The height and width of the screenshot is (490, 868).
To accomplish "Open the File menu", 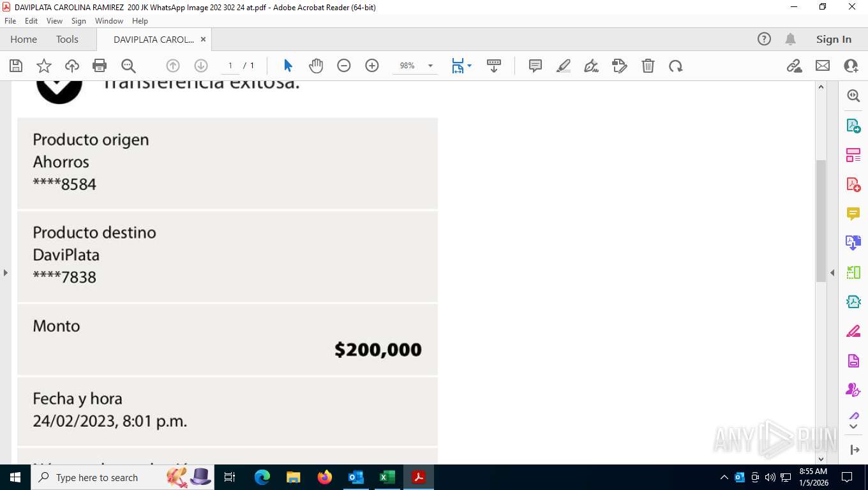I will point(10,21).
